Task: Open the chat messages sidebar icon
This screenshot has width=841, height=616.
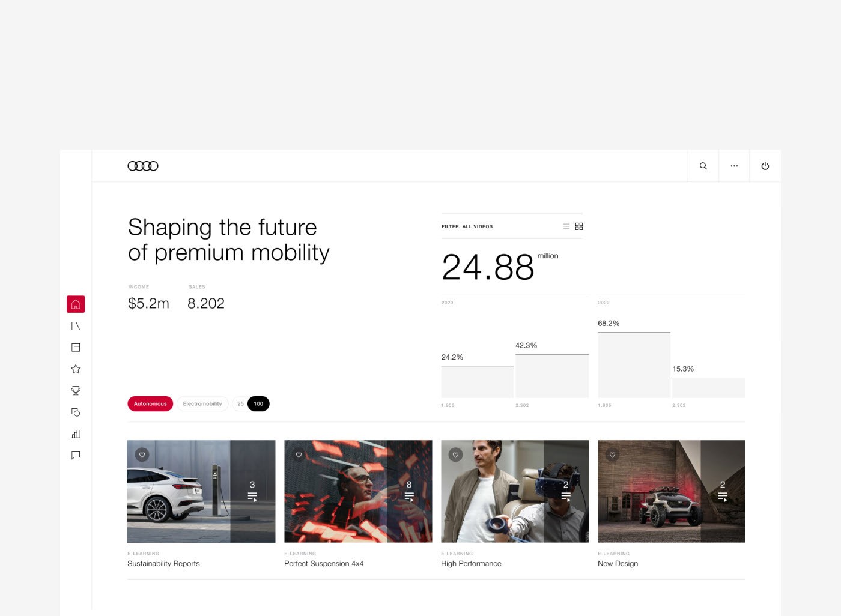Action: click(x=76, y=456)
